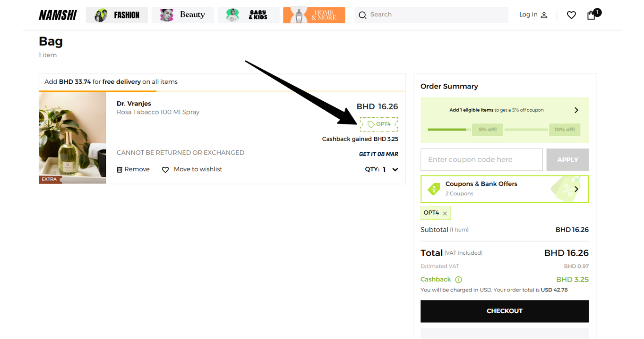Expand the eligible items 5% off coupon banner
This screenshot has height=339, width=644.
576,110
